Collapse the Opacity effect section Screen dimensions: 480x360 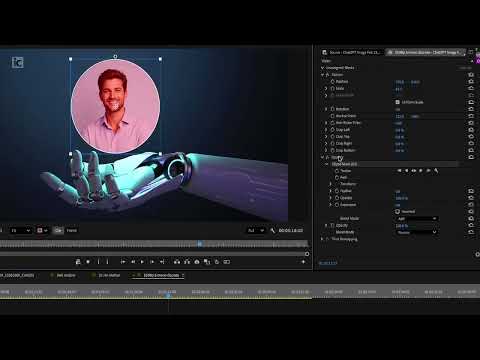point(322,157)
